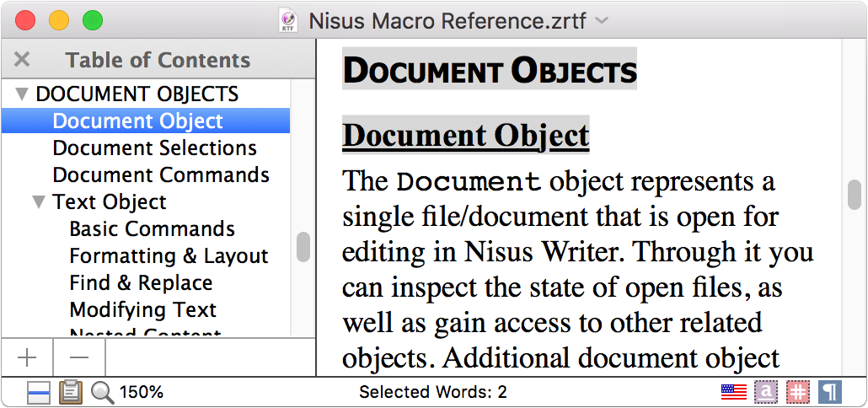Open the title bar dropdown chevron
868x408 pixels.
601,20
